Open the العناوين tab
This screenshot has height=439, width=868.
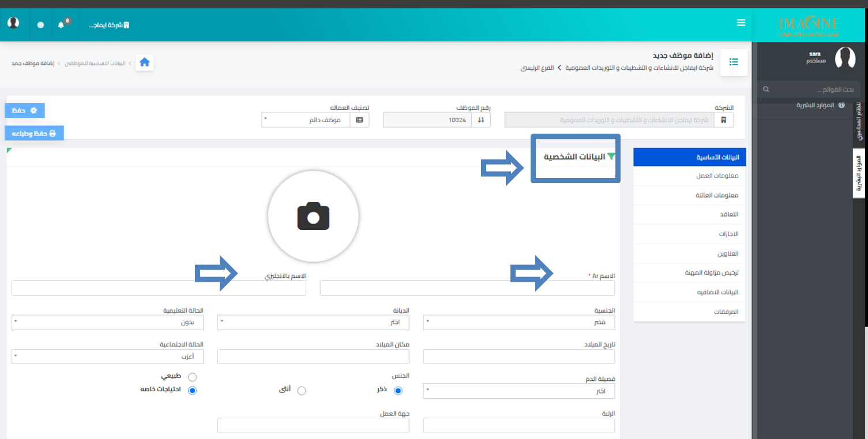[x=689, y=253]
